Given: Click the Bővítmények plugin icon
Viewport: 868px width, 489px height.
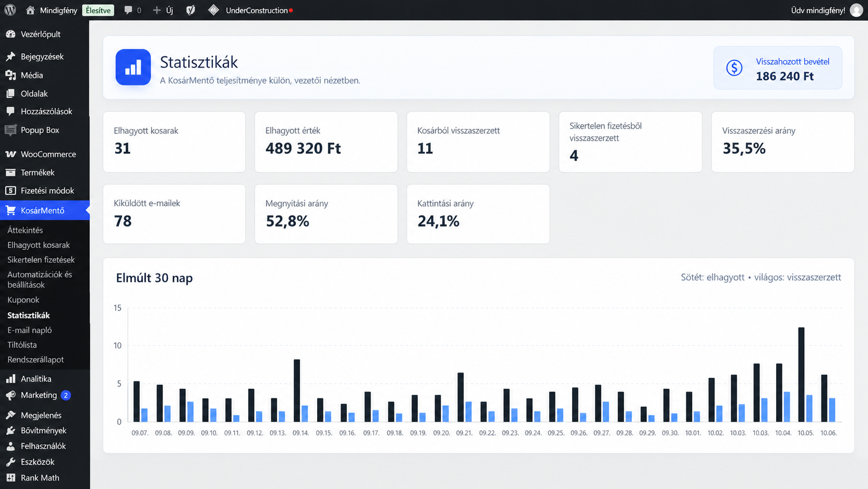Looking at the screenshot, I should 10,430.
